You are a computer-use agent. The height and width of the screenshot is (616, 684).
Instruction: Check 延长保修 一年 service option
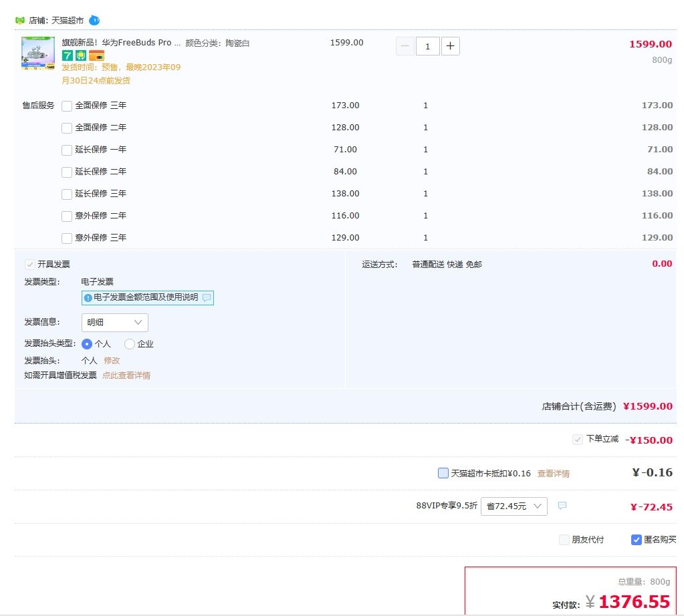[x=67, y=150]
